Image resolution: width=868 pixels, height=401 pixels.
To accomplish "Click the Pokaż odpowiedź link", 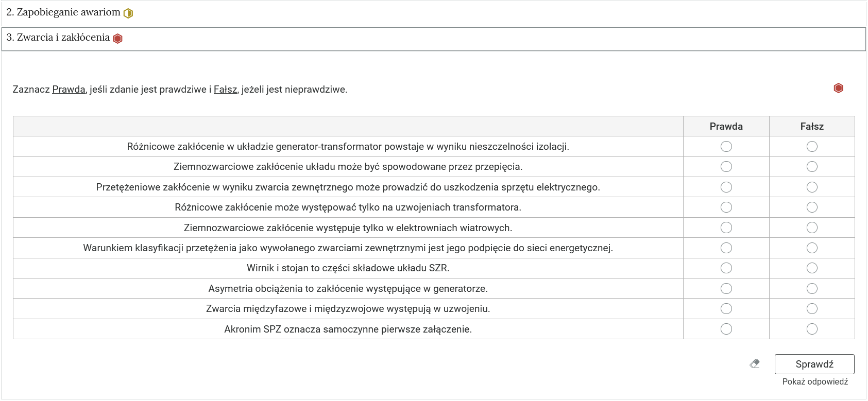I will click(x=814, y=382).
